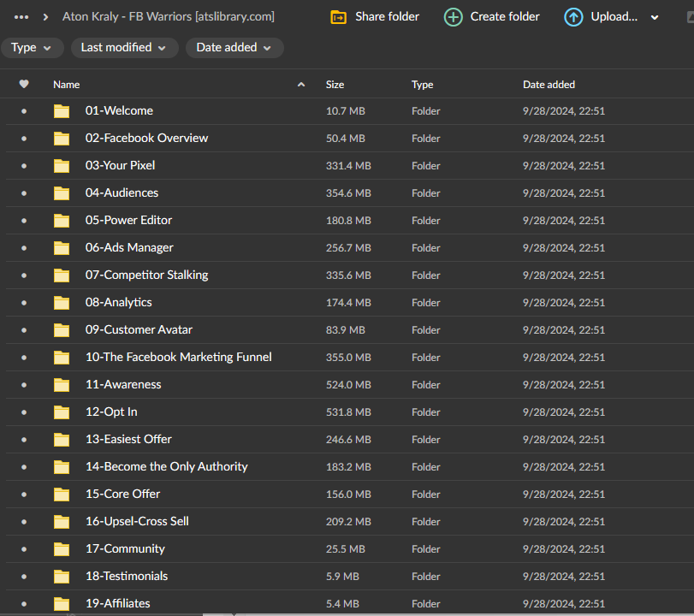This screenshot has width=694, height=616.
Task: Open the 10-The Facebook Marketing Funnel folder
Action: pos(178,358)
